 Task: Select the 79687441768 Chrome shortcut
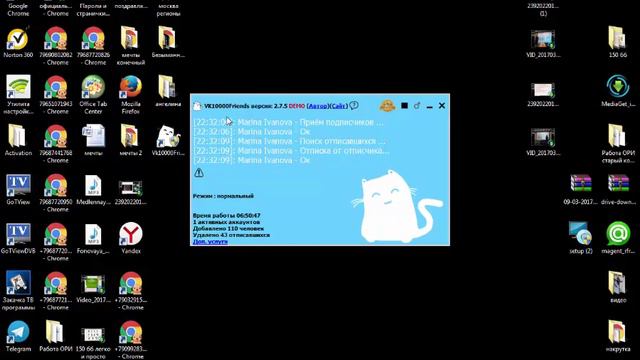coord(56,144)
